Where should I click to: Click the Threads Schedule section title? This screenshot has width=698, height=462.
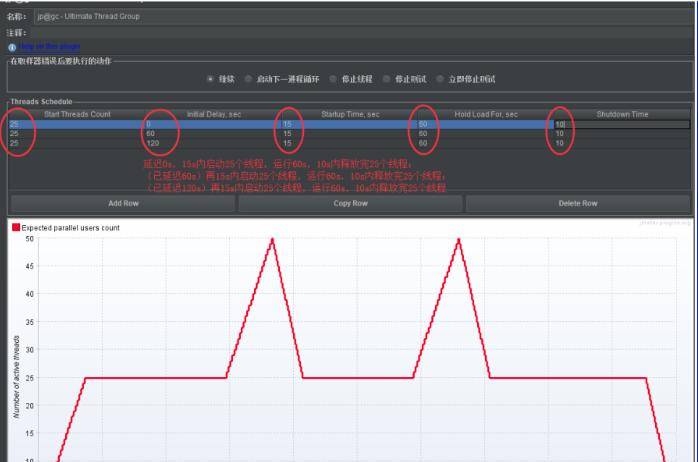[41, 101]
